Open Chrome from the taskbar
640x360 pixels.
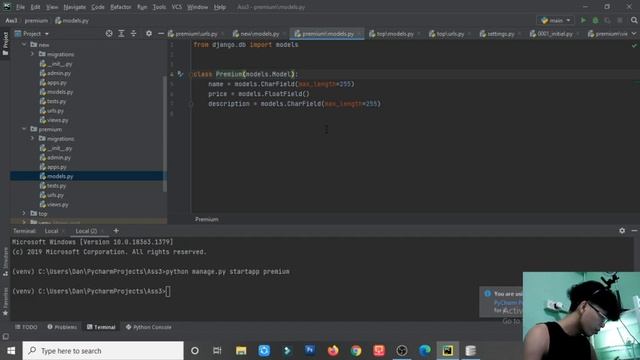coord(356,351)
